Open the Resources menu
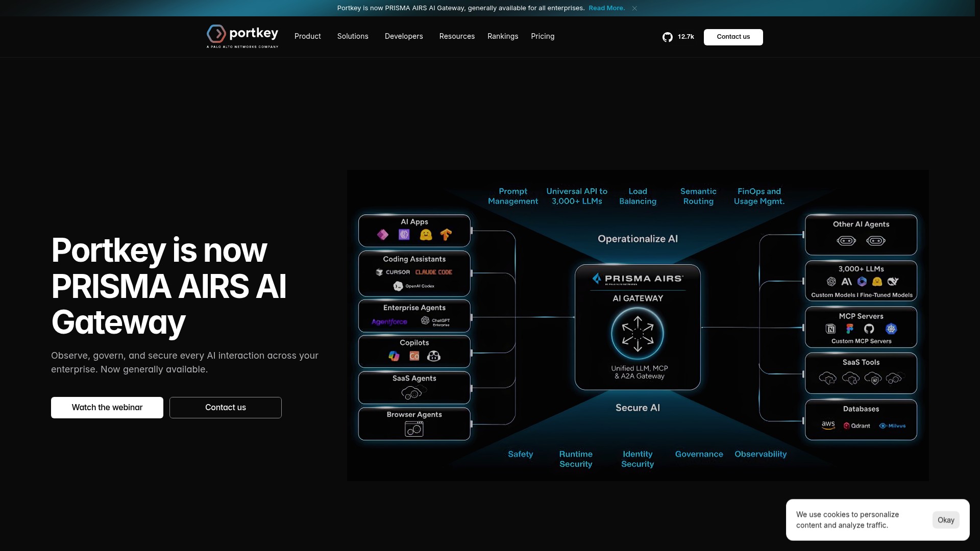 point(457,36)
